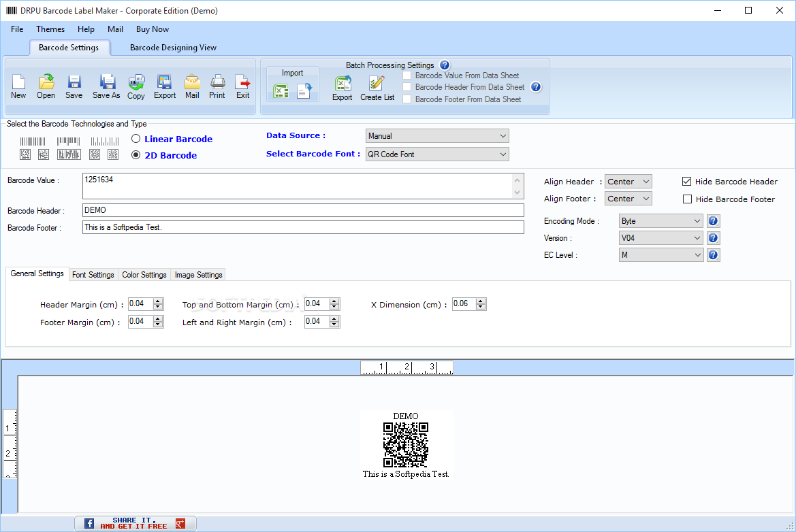
Task: Click the generated QR code preview
Action: [x=406, y=445]
